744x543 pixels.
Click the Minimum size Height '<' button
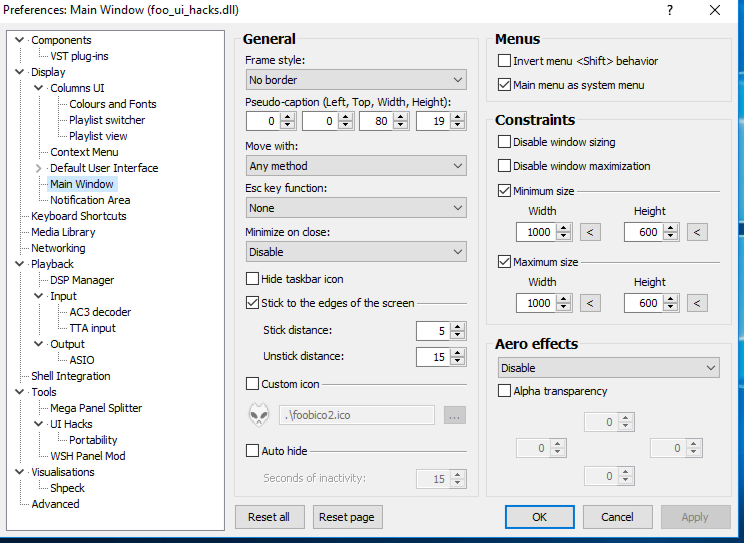[698, 232]
